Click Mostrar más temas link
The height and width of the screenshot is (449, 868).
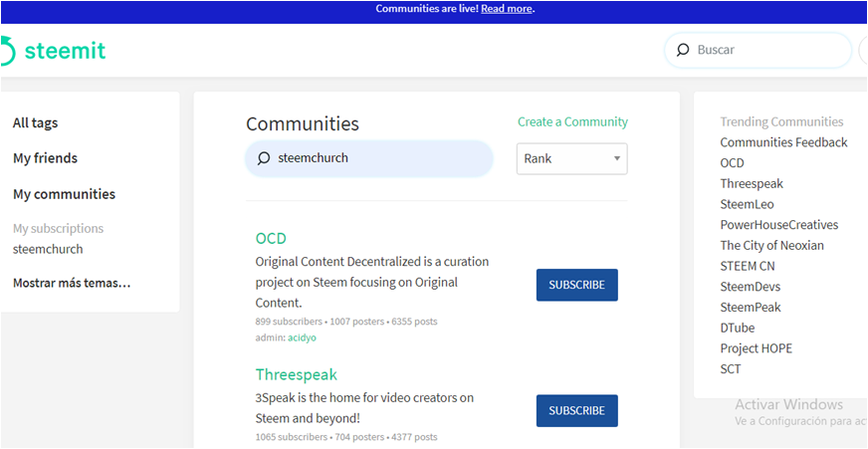pos(72,284)
